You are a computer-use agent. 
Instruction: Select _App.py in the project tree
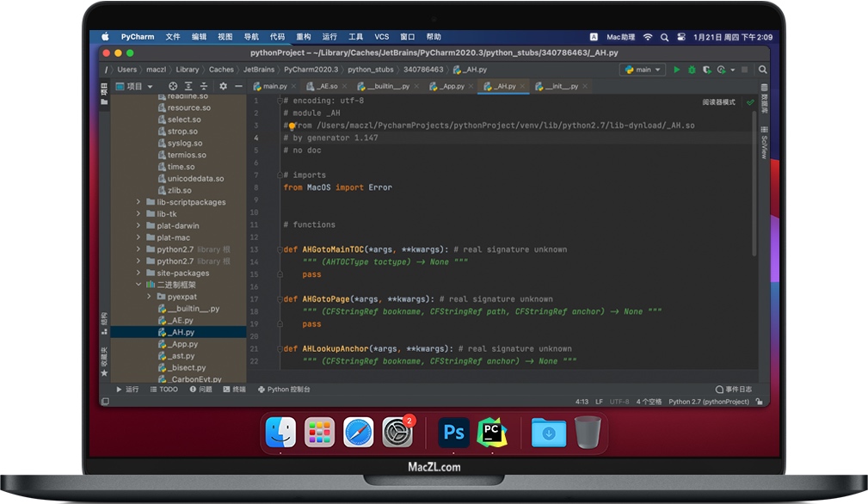181,343
